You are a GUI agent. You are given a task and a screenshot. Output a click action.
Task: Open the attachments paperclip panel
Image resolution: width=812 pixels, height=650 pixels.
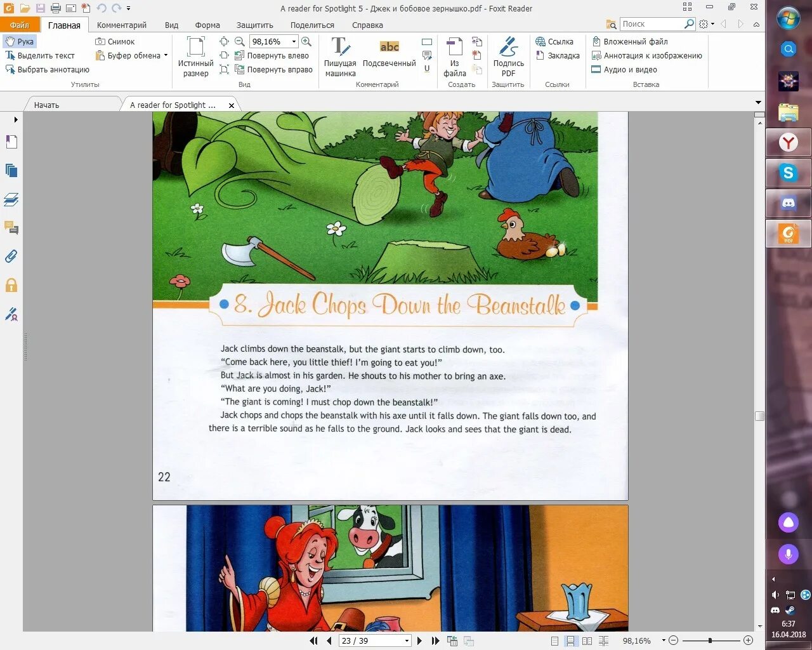coord(11,256)
